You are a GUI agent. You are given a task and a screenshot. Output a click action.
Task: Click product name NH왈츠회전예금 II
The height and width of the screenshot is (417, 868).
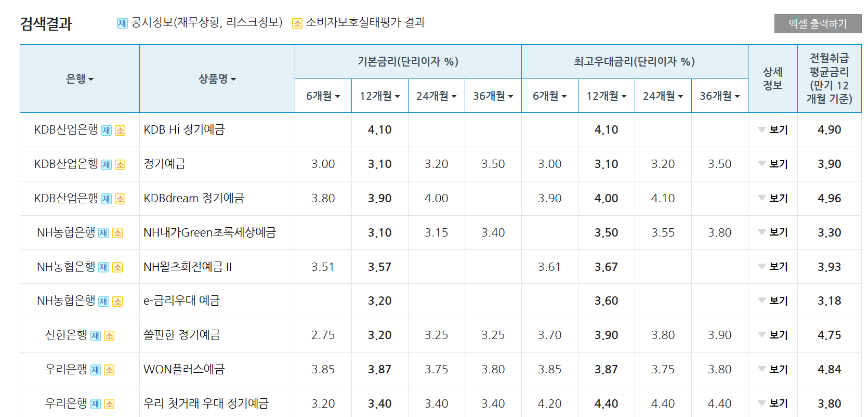point(188,267)
